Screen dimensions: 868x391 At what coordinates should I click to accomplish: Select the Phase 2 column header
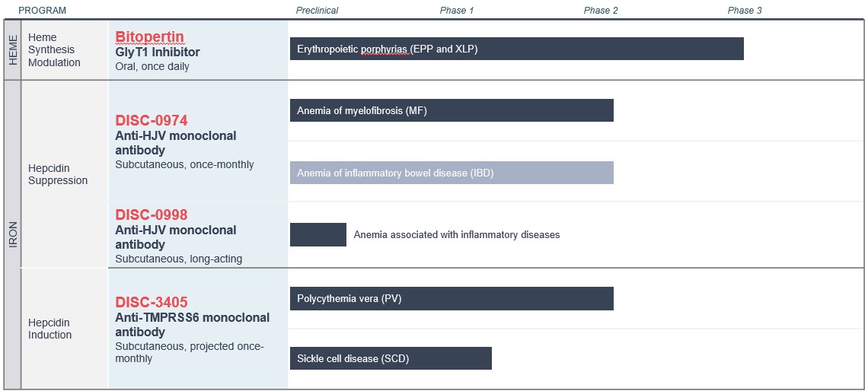click(601, 11)
